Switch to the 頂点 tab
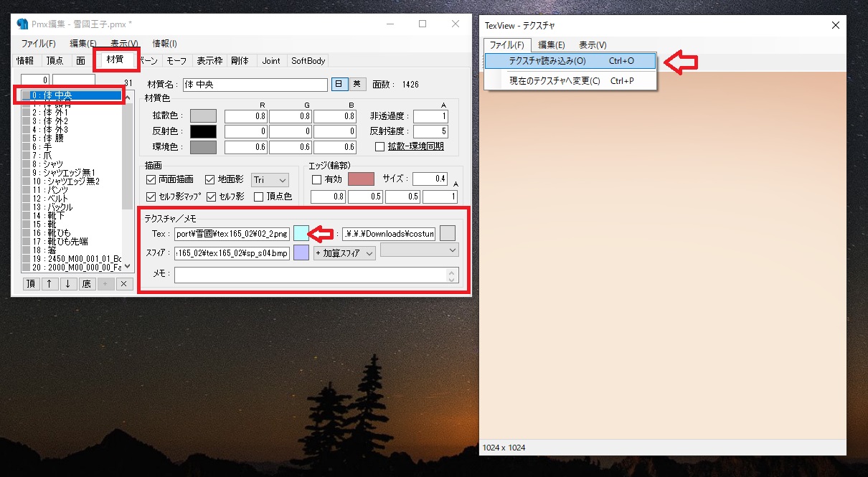The image size is (868, 477). pyautogui.click(x=55, y=61)
